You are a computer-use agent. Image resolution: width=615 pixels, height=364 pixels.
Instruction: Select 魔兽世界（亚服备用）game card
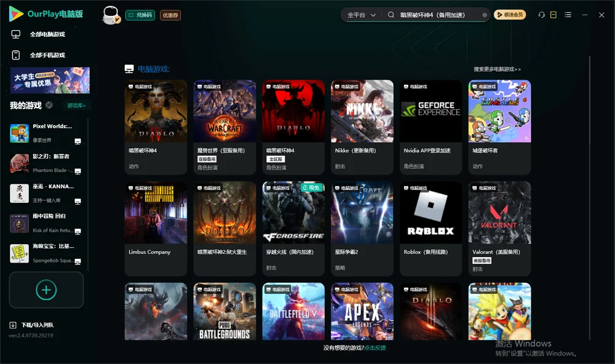coord(224,127)
